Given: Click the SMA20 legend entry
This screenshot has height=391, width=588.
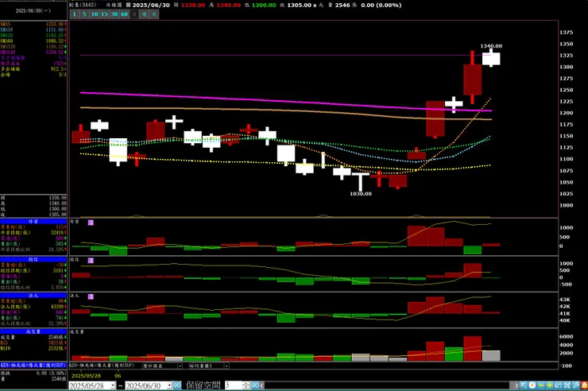Looking at the screenshot, I should point(33,35).
